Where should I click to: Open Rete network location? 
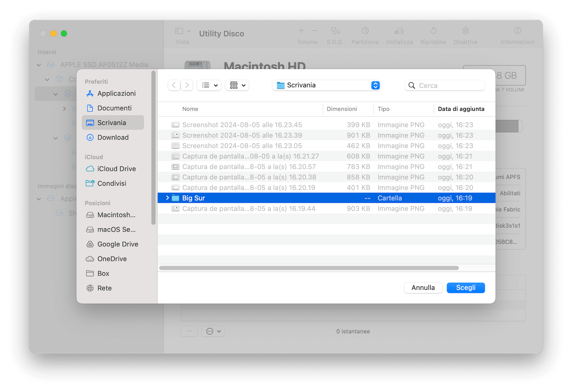[x=113, y=288]
